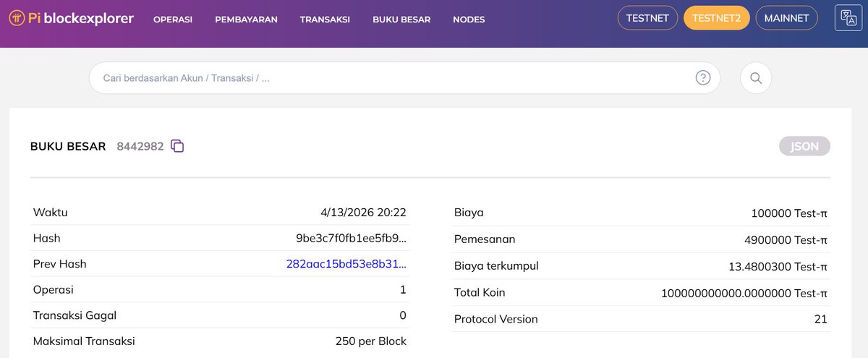Click the Pemesanan value 4900000 Test-π
This screenshot has width=868, height=358.
[786, 239]
